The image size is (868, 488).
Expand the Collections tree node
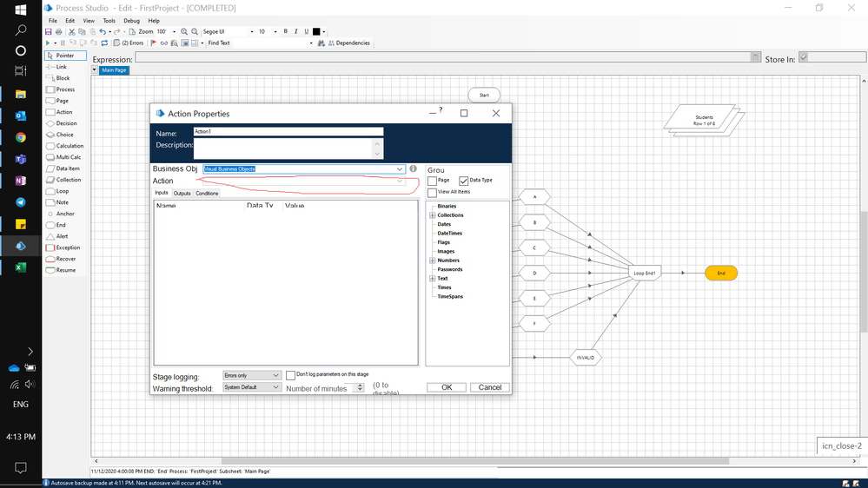coord(432,215)
